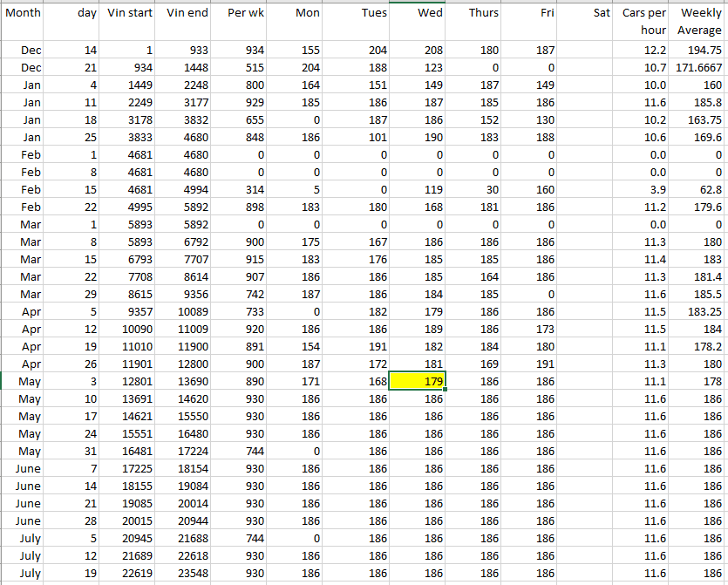The height and width of the screenshot is (585, 728).
Task: Click the Vin start header cell
Action: [129, 14]
